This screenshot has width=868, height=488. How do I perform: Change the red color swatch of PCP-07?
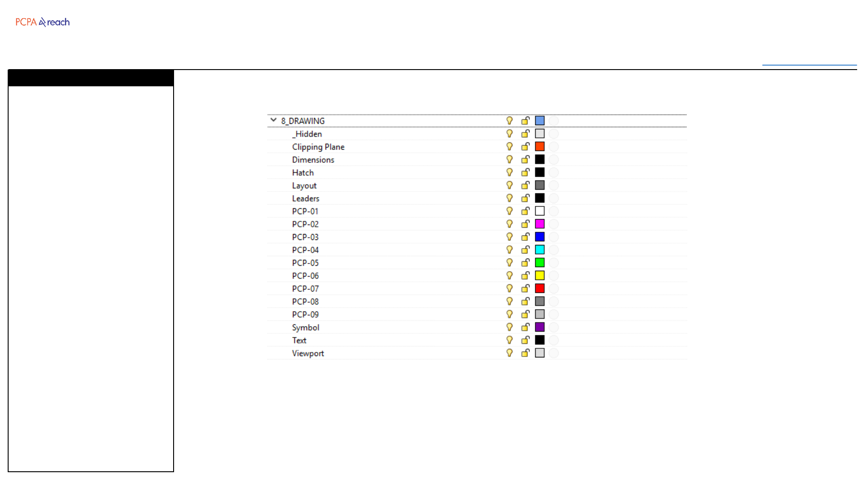[540, 288]
